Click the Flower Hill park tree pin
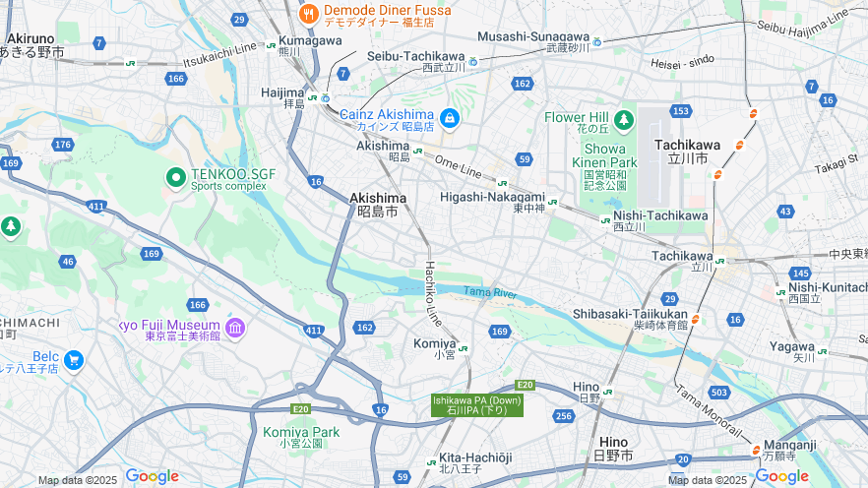 point(624,119)
